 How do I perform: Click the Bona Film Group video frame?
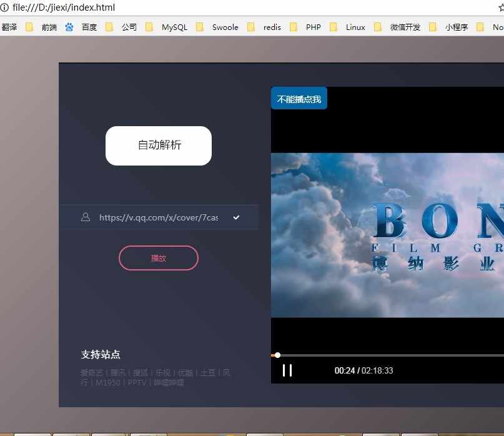click(x=387, y=235)
